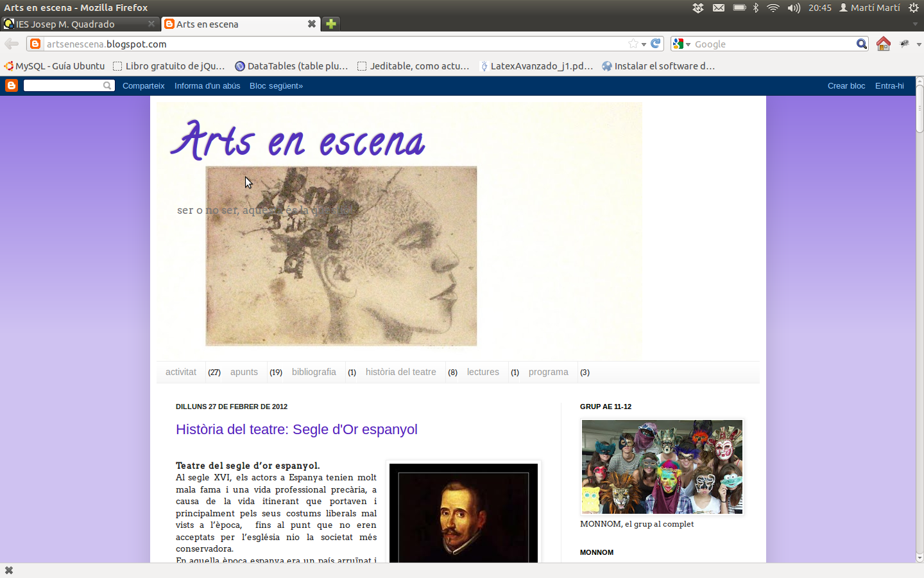The image size is (924, 578).
Task: Click the vertical page scrollbar
Action: point(920,321)
